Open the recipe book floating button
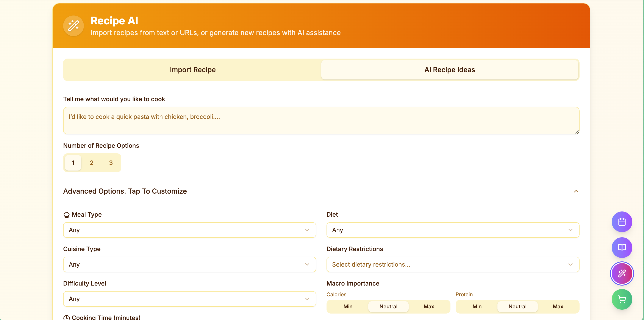The height and width of the screenshot is (320, 644). 622,248
